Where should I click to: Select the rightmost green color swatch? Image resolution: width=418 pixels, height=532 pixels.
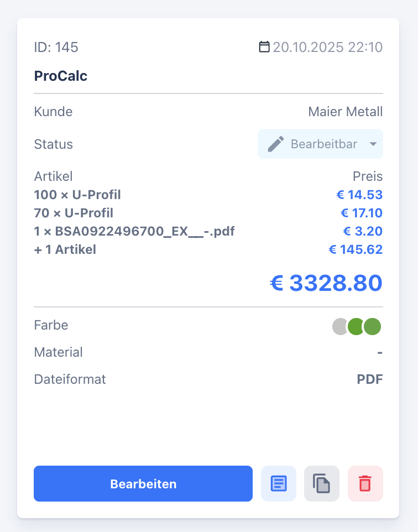coord(373,326)
